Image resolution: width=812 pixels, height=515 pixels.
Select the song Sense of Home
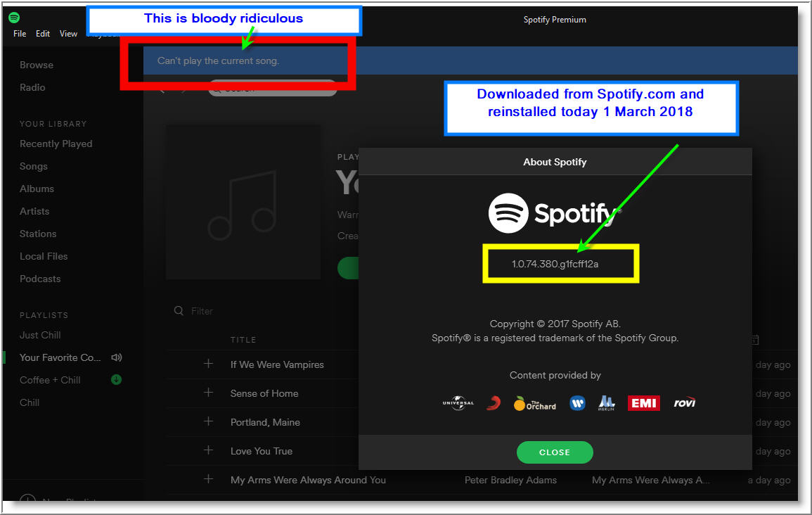(264, 394)
